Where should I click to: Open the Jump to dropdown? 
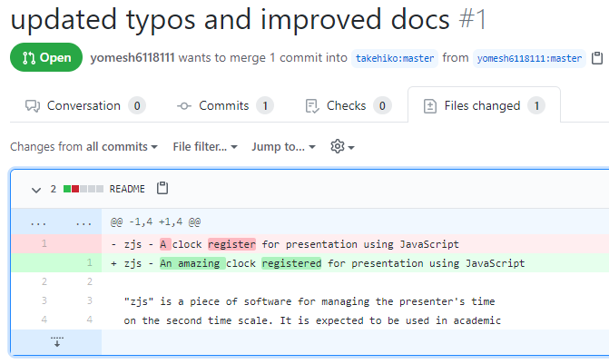[x=283, y=147]
